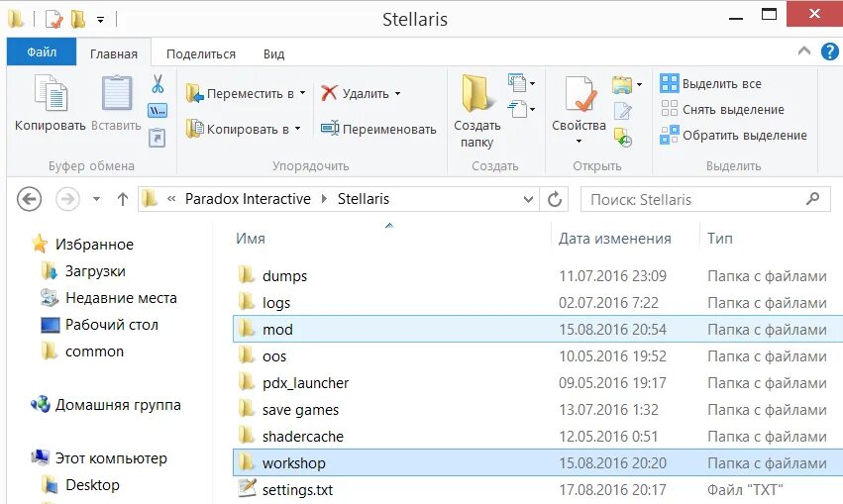The image size is (843, 504).
Task: Click the Paste (Вставить) clipboard icon
Action: click(117, 92)
